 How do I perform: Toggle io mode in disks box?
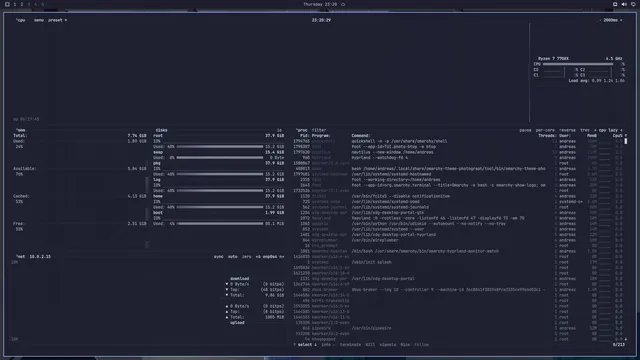click(x=279, y=130)
